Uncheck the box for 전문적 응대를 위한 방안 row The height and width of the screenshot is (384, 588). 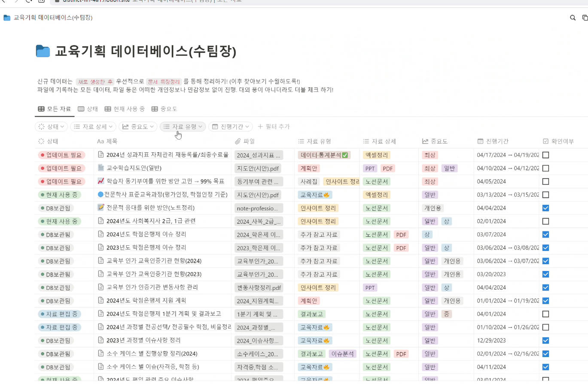(545, 208)
